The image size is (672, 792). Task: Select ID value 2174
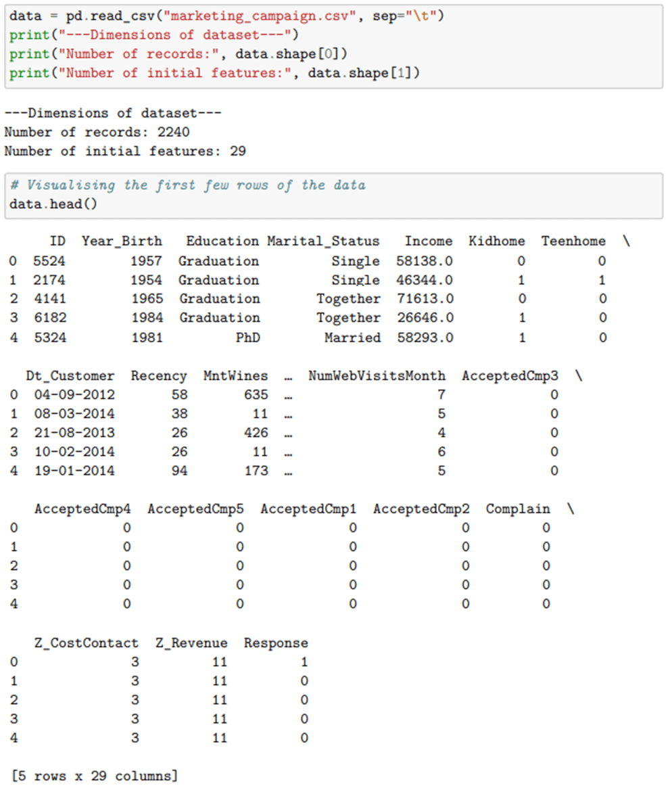point(49,280)
